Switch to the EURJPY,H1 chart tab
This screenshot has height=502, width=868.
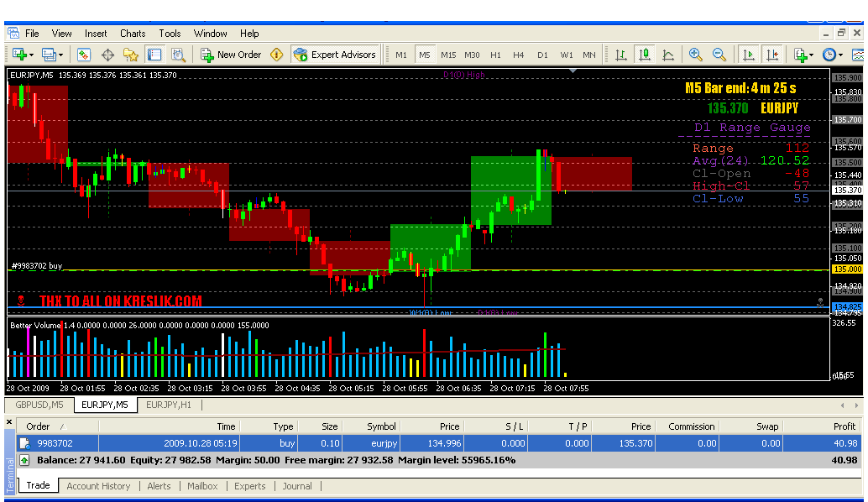(169, 405)
